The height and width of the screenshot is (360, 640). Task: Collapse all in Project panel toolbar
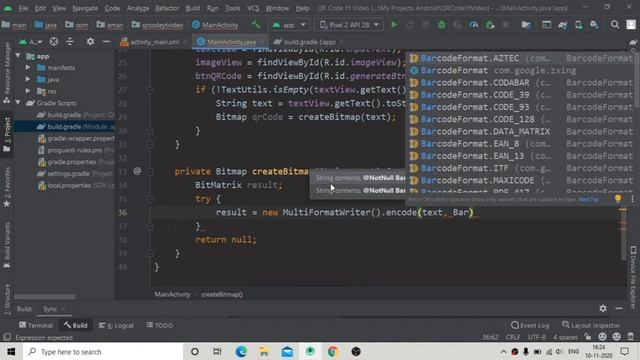pos(70,42)
